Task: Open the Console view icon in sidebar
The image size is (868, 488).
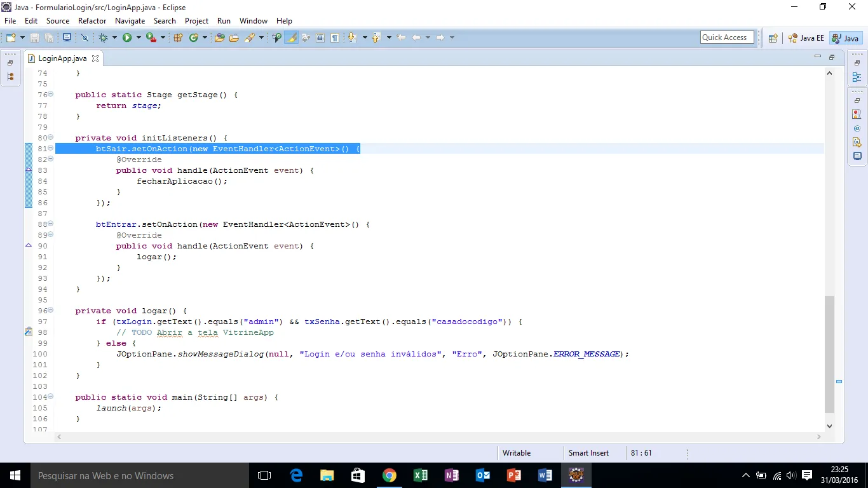Action: coord(857,156)
